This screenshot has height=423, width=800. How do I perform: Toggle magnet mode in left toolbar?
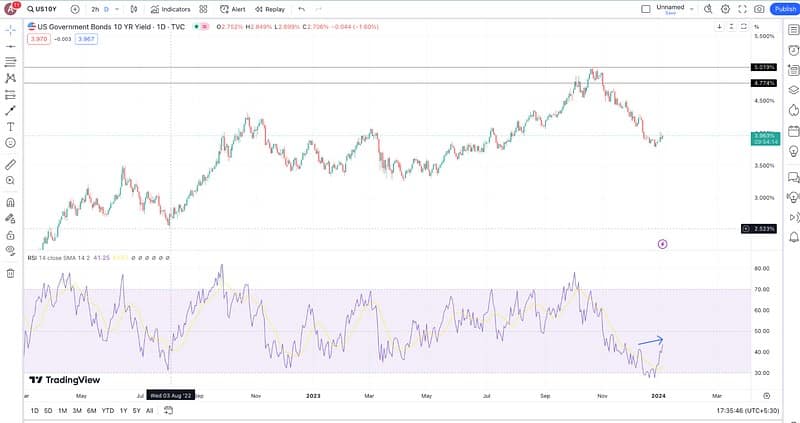click(x=10, y=201)
